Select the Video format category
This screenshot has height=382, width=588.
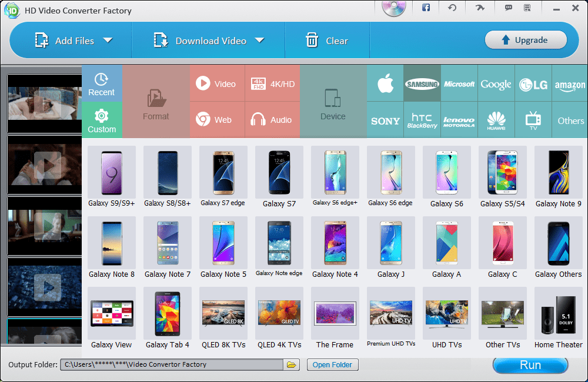(x=217, y=83)
